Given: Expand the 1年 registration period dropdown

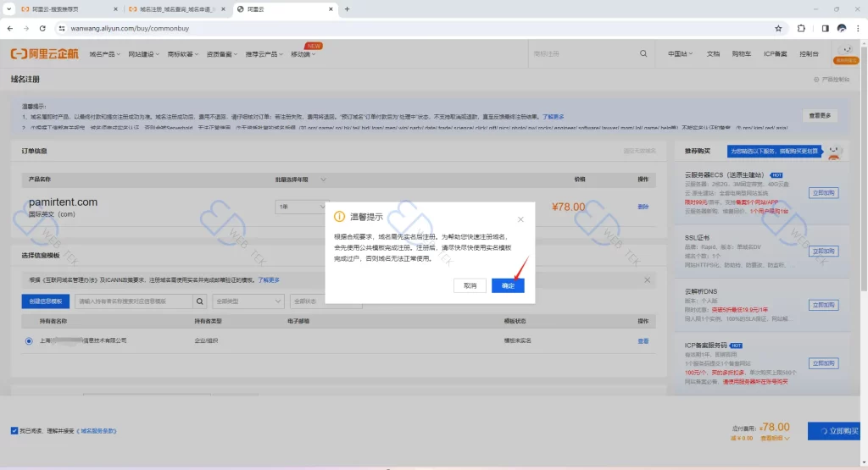Looking at the screenshot, I should 301,207.
